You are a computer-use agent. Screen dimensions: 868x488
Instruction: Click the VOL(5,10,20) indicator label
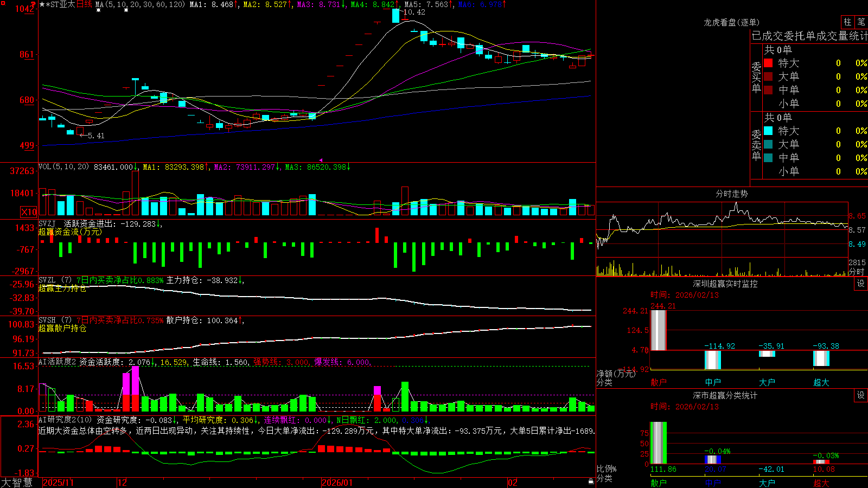[63, 167]
